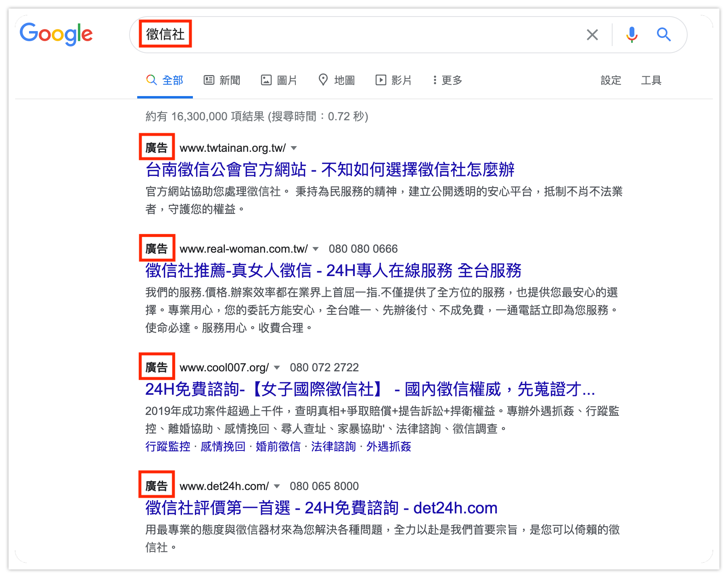Click the www.det24h.com/ URL text

[x=224, y=486]
